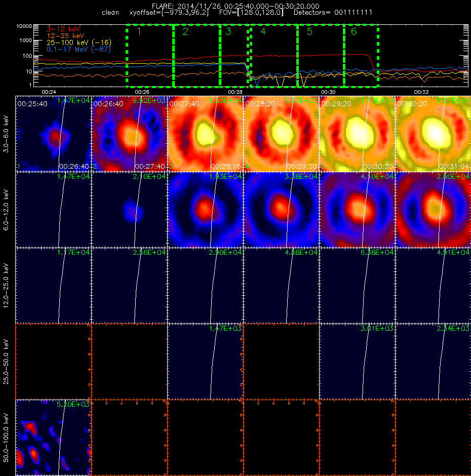The width and height of the screenshot is (471, 476).
Task: Click the end time 00:31:04 label
Action: (x=453, y=167)
